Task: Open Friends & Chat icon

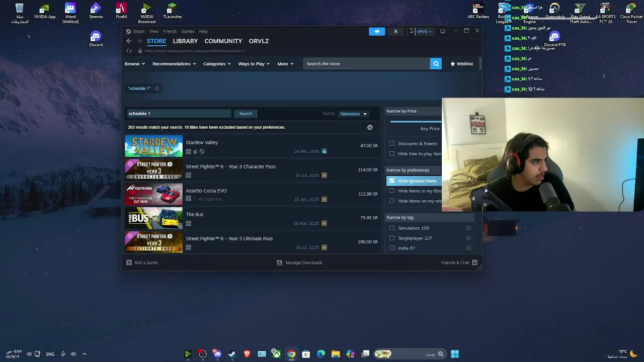Action: click(474, 262)
